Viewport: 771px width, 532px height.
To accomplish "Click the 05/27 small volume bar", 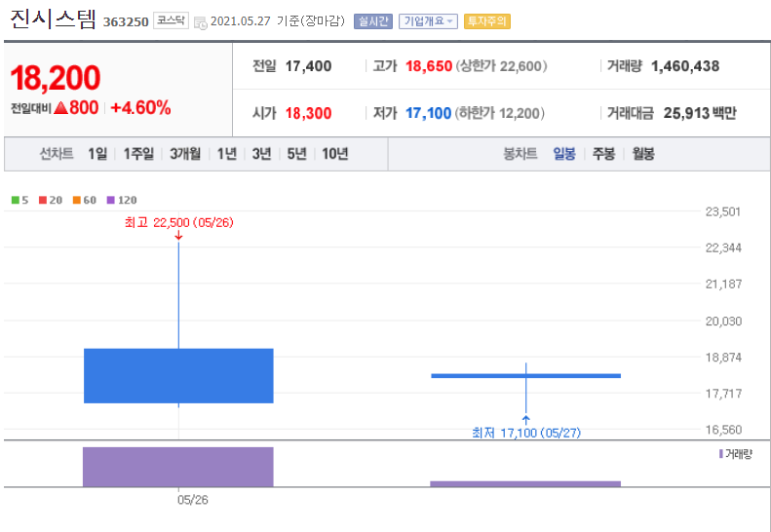I will coord(525,484).
